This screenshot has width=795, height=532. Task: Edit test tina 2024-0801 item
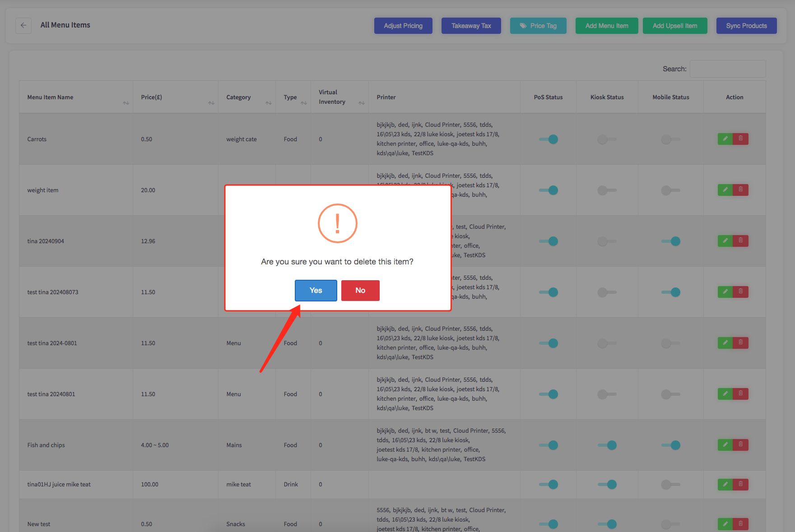[725, 343]
